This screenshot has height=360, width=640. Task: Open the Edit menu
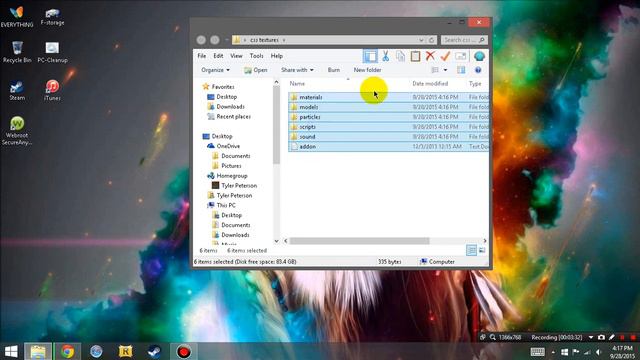pos(218,56)
